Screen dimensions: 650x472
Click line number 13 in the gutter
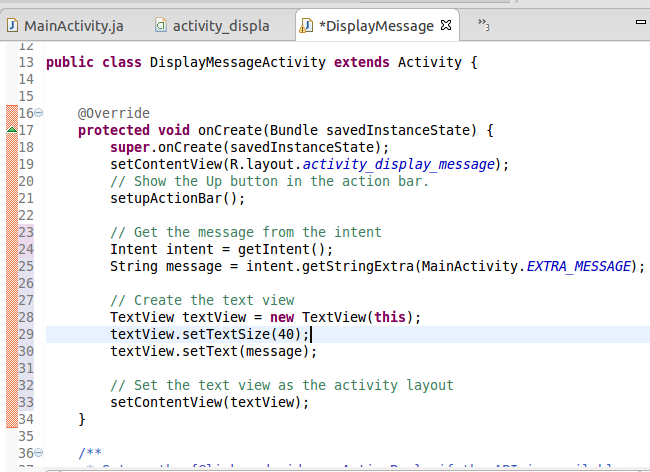[26, 62]
